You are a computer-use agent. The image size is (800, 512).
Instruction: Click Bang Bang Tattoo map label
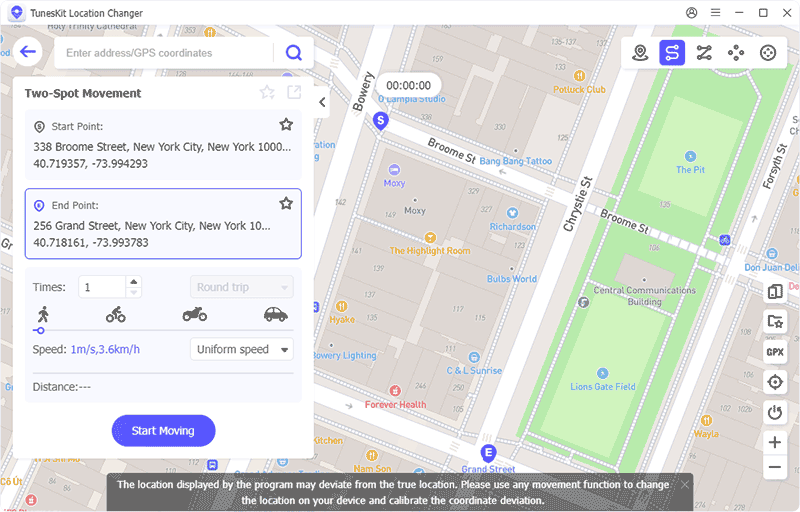(516, 161)
